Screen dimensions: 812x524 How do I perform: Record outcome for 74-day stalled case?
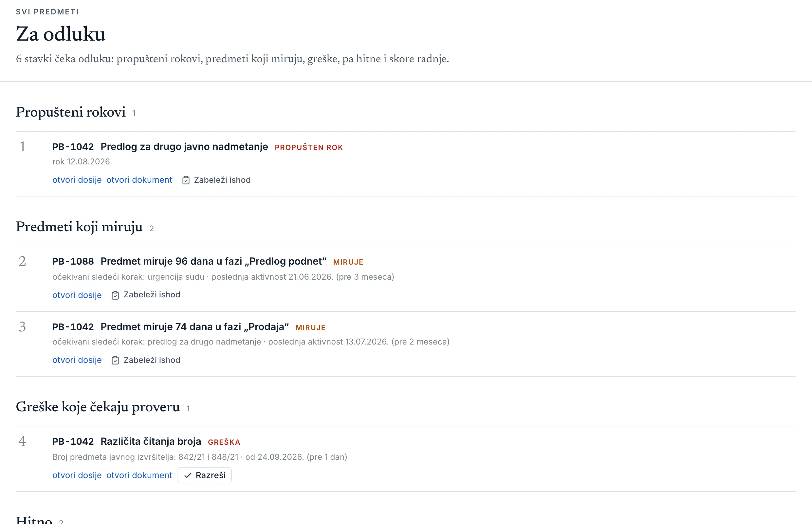click(x=146, y=360)
